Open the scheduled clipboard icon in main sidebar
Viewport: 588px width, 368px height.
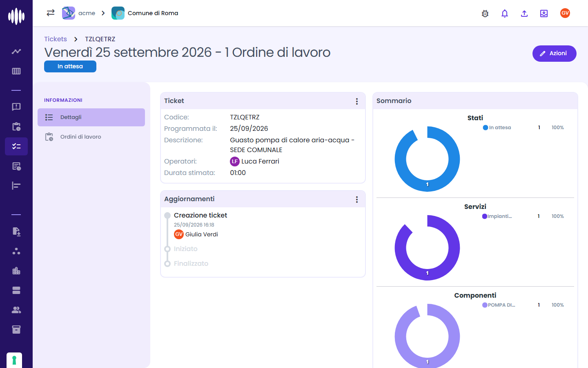pyautogui.click(x=16, y=126)
